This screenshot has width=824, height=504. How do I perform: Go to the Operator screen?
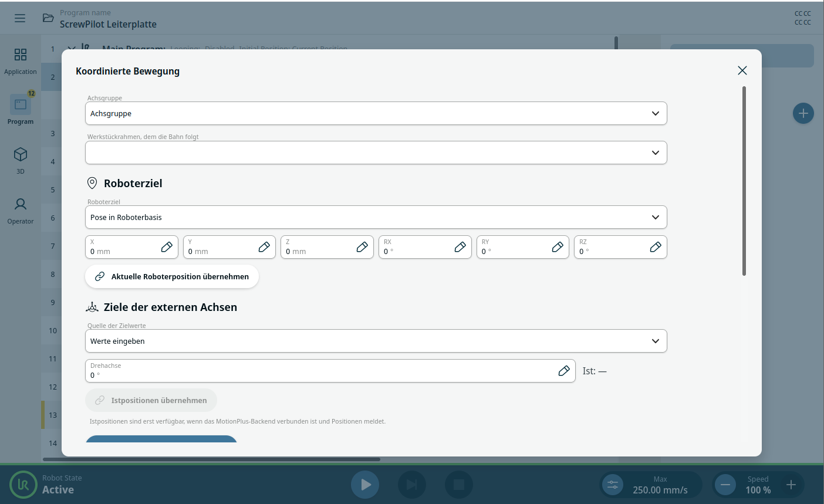coord(21,211)
